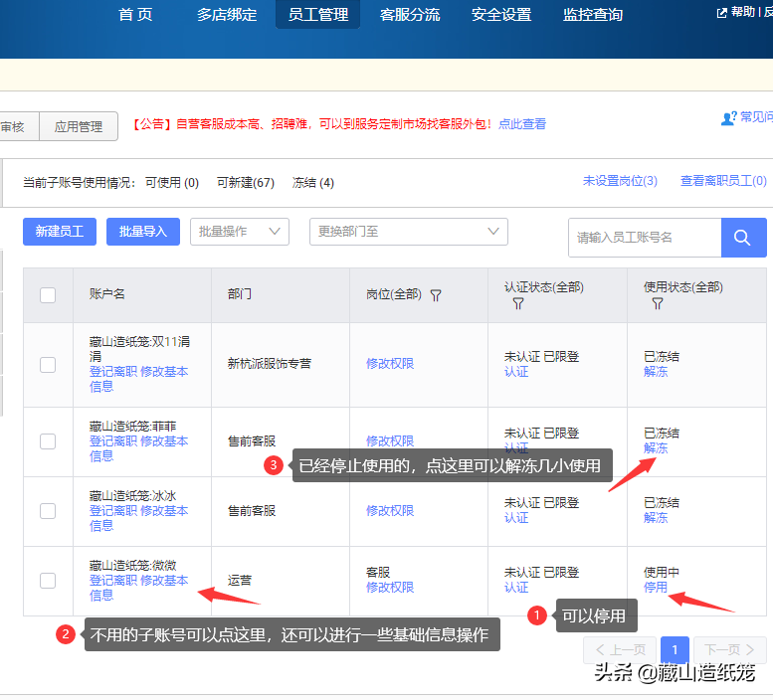Click 登记离职 for 菲菲 account
This screenshot has height=700, width=773.
point(112,440)
